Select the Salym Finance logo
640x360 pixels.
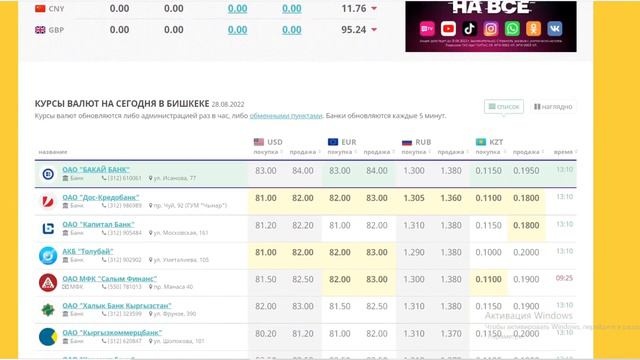click(x=48, y=282)
